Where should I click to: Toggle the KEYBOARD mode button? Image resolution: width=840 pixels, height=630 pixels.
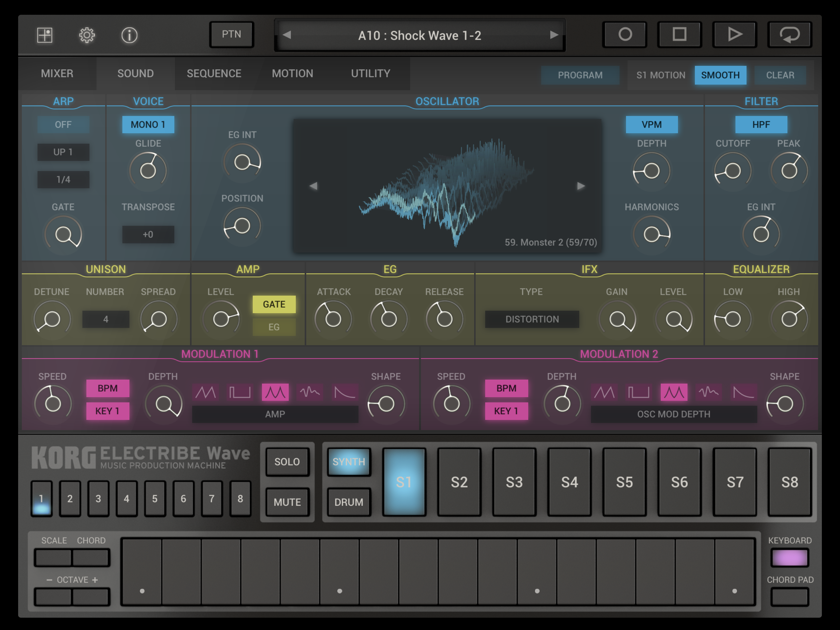click(x=790, y=558)
